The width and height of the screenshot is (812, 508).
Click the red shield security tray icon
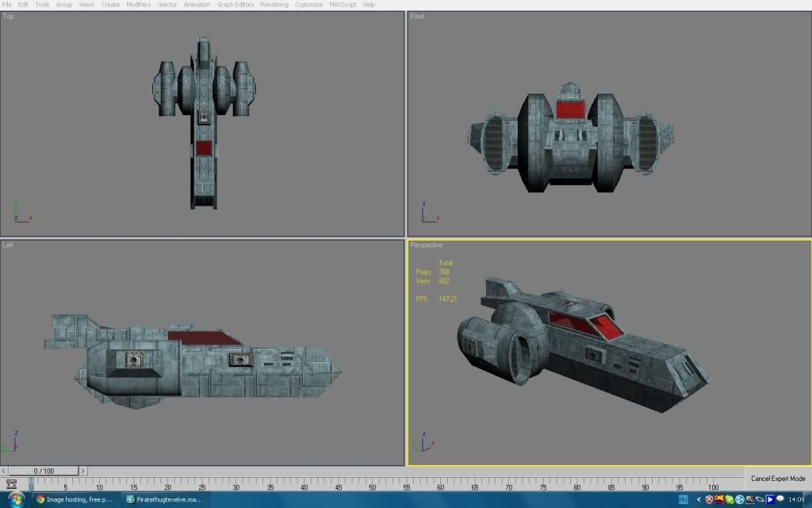[710, 500]
